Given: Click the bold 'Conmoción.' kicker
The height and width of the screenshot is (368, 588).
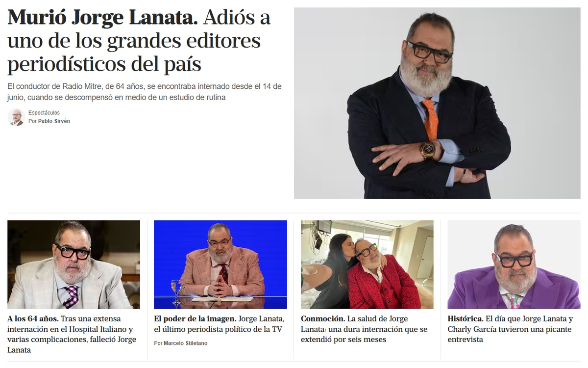Looking at the screenshot, I should (x=323, y=319).
